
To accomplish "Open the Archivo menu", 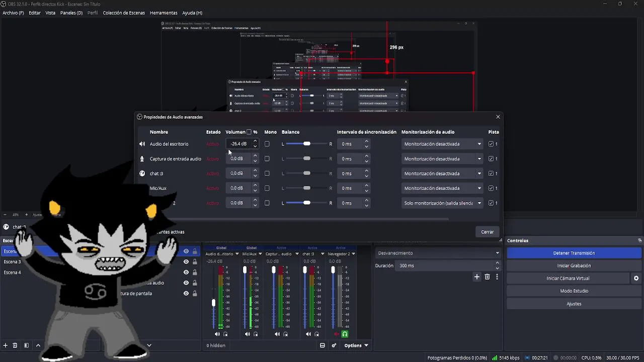I will pyautogui.click(x=13, y=13).
